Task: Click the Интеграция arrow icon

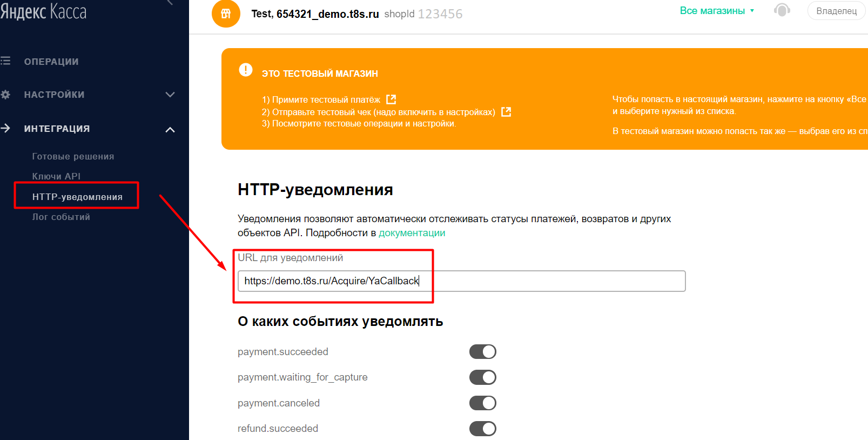Action: tap(5, 129)
